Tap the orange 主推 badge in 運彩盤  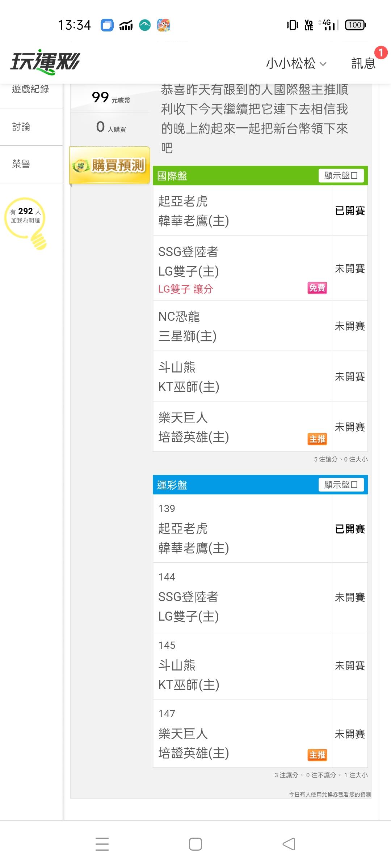point(317,755)
